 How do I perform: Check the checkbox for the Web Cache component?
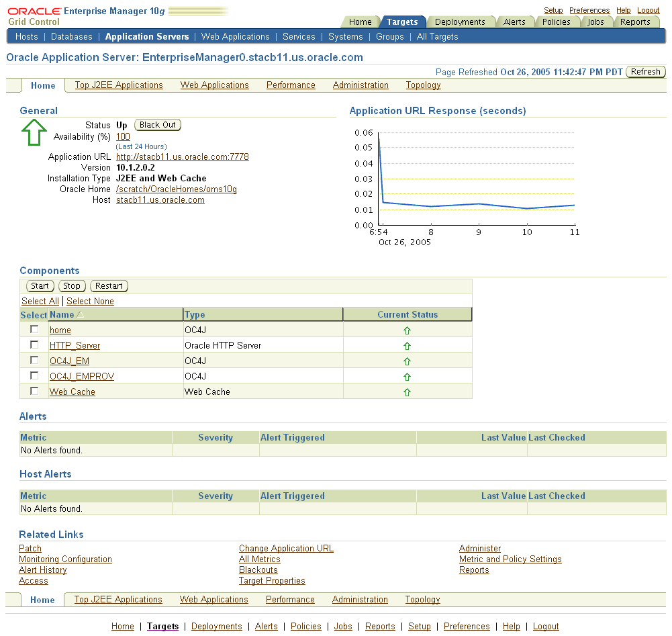(34, 391)
